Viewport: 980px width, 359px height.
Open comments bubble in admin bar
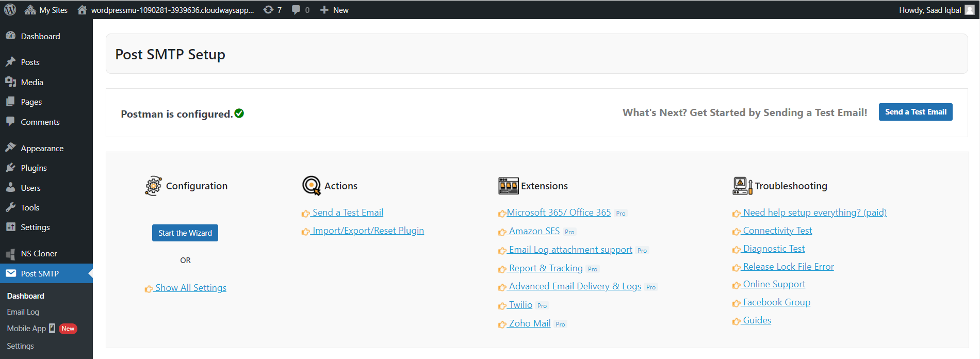(x=301, y=10)
